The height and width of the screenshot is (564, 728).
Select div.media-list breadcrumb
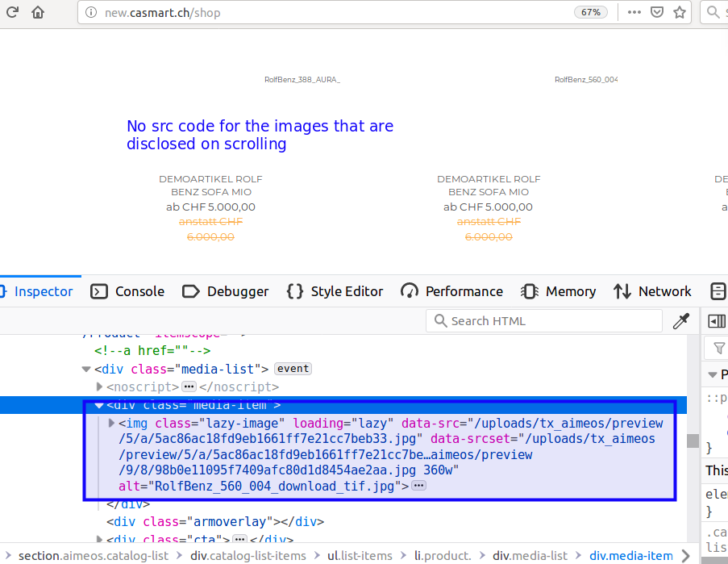coord(530,556)
